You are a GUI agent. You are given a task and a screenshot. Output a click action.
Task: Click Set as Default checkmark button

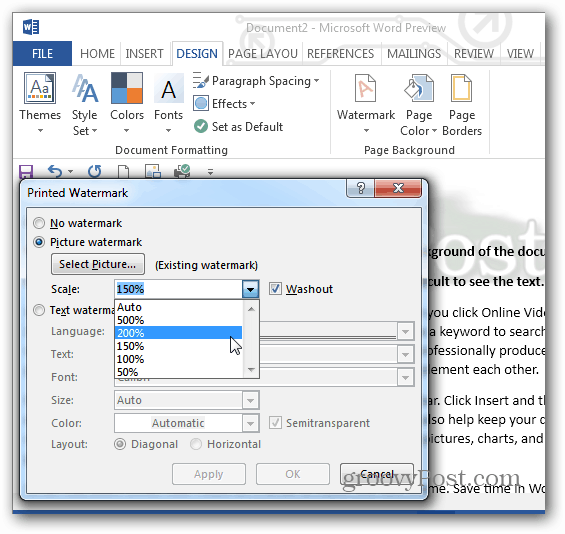click(238, 126)
